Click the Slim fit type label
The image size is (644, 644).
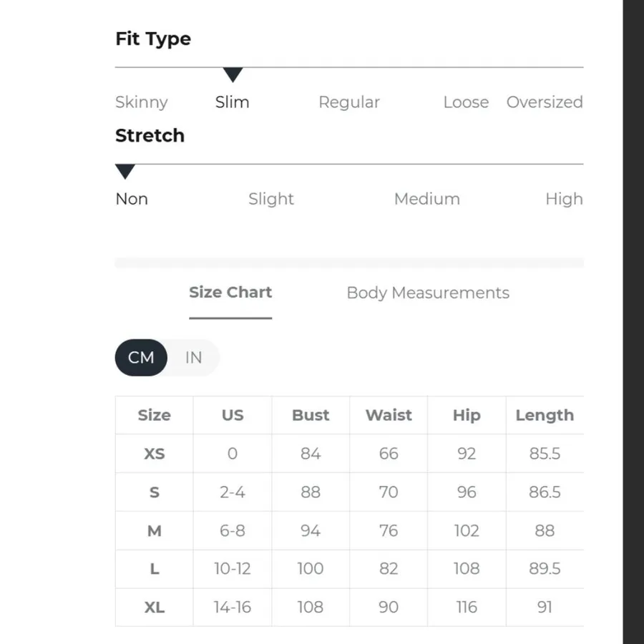tap(233, 102)
